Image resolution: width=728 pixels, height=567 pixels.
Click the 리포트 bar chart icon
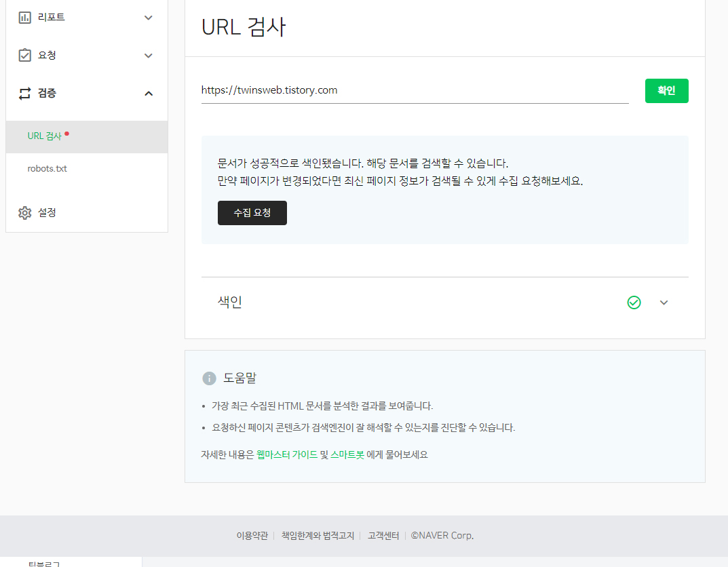(25, 17)
